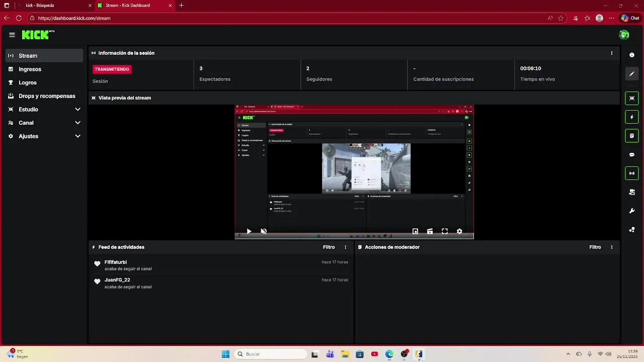Open Drops y recompensas
The height and width of the screenshot is (362, 644).
pos(44,96)
